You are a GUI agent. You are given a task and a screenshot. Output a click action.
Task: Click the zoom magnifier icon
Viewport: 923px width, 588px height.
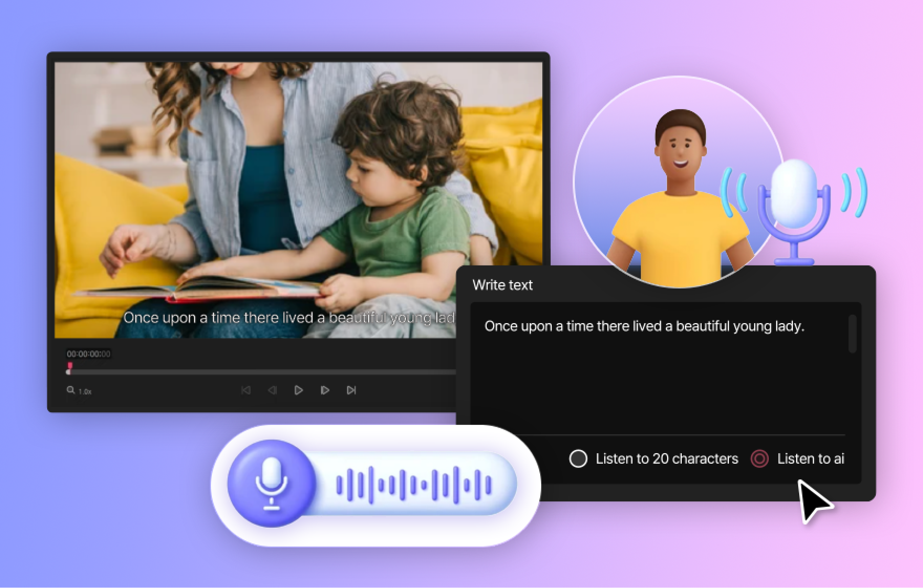70,390
